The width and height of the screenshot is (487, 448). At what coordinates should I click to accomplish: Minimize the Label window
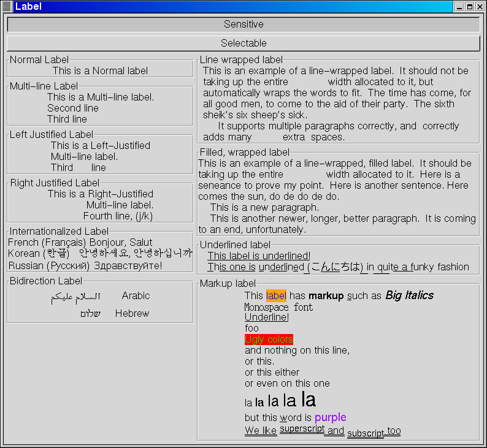click(x=459, y=7)
